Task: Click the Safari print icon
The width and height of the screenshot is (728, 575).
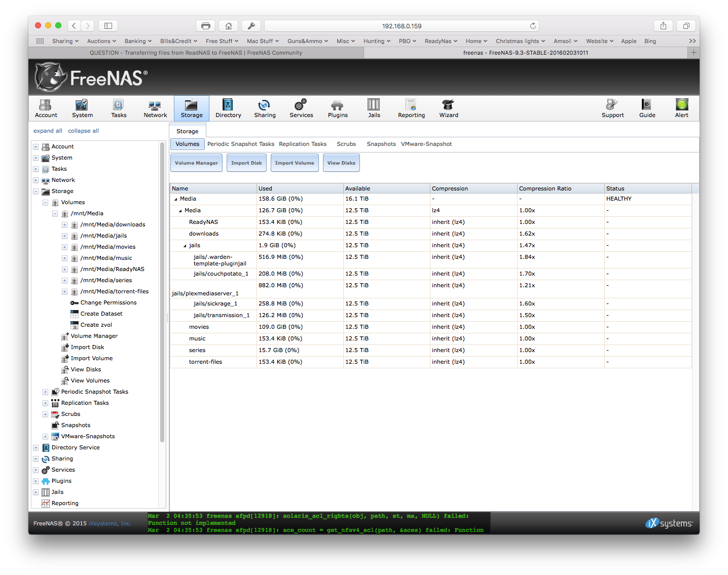Action: tap(205, 26)
